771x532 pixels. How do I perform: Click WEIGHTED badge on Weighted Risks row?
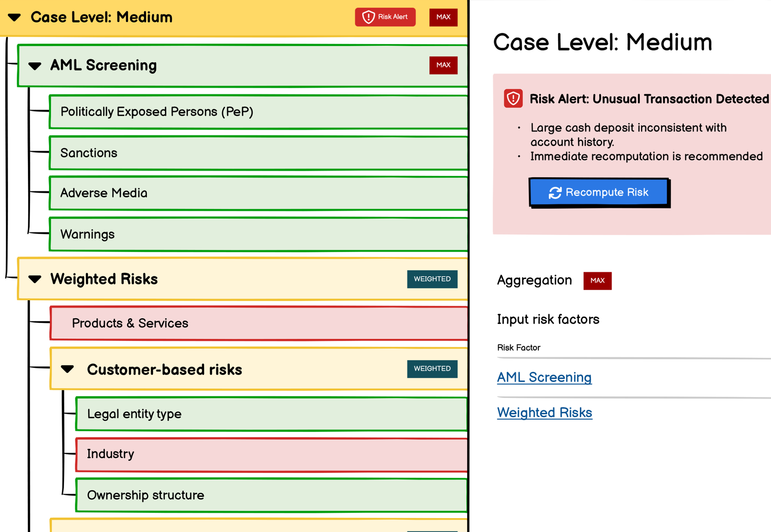click(432, 279)
